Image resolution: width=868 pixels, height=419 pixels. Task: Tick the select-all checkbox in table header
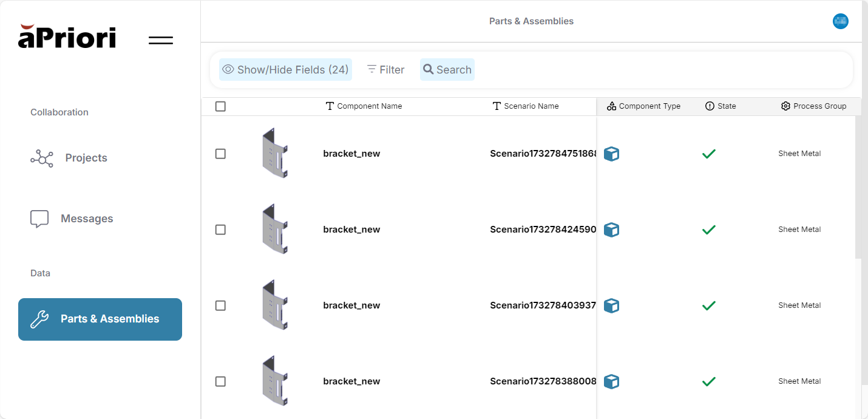coord(220,106)
